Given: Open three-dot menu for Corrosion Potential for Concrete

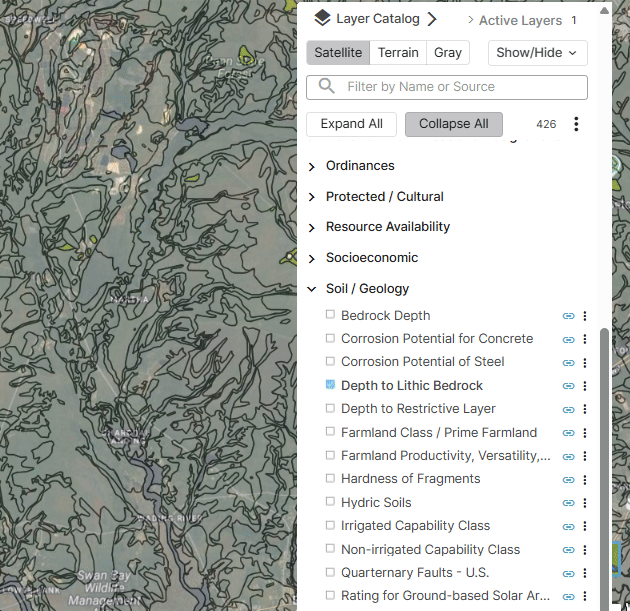Looking at the screenshot, I should click(585, 339).
